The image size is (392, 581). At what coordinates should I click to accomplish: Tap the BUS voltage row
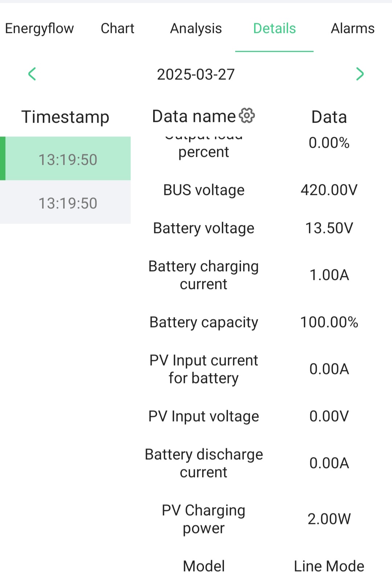pyautogui.click(x=261, y=190)
